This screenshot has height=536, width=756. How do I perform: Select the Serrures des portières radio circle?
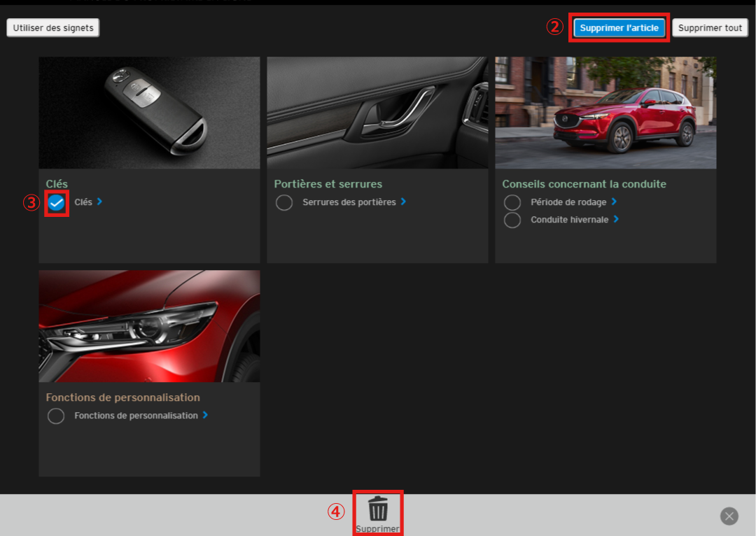284,203
